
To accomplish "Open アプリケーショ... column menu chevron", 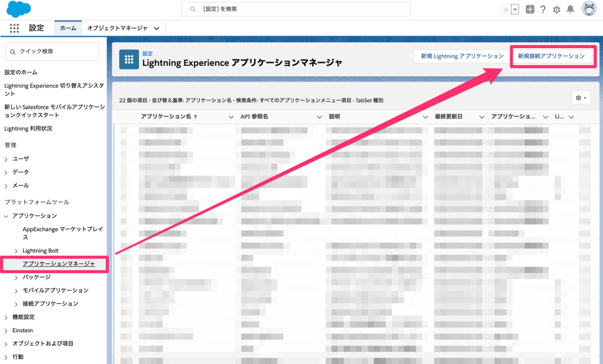I will tap(545, 117).
